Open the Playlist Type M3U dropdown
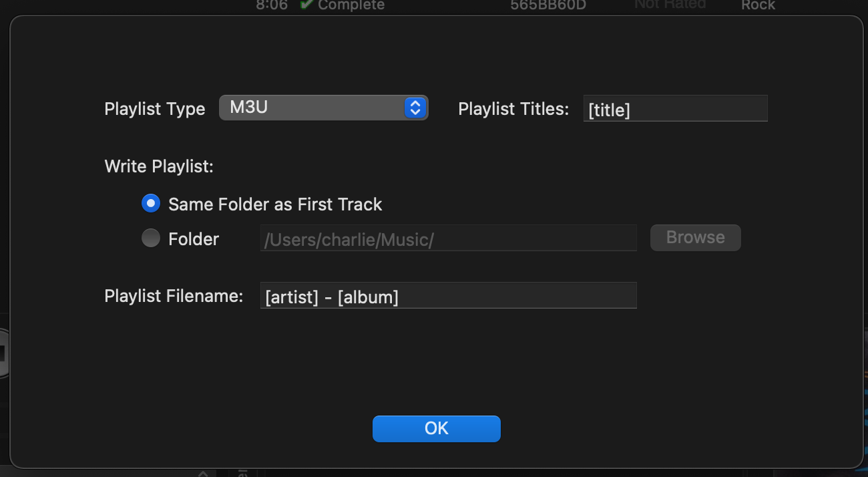 tap(323, 108)
